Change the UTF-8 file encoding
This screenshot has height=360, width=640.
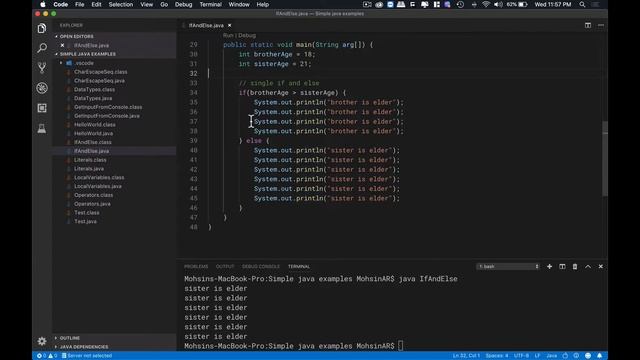tap(521, 356)
